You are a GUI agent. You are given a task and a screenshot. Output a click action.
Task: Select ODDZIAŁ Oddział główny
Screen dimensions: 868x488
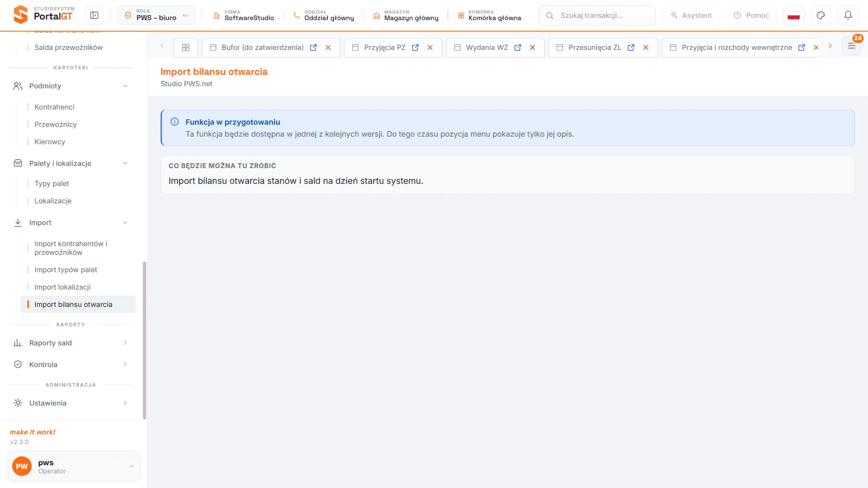324,15
